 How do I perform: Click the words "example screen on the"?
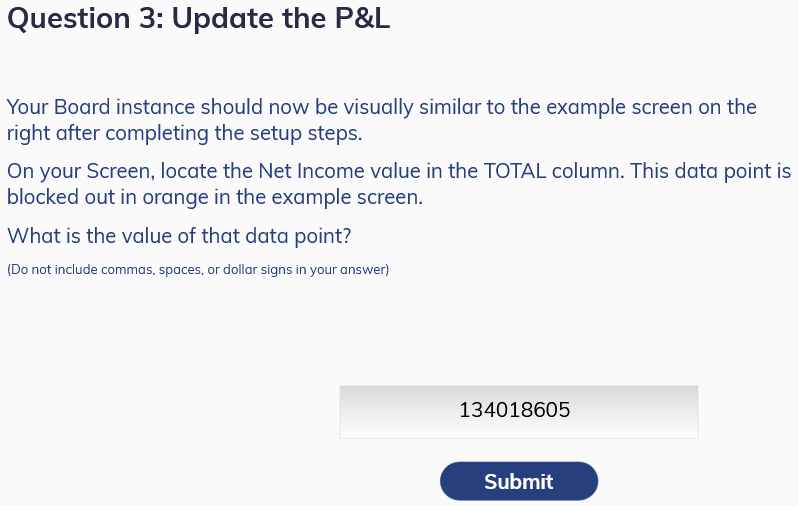click(x=651, y=107)
